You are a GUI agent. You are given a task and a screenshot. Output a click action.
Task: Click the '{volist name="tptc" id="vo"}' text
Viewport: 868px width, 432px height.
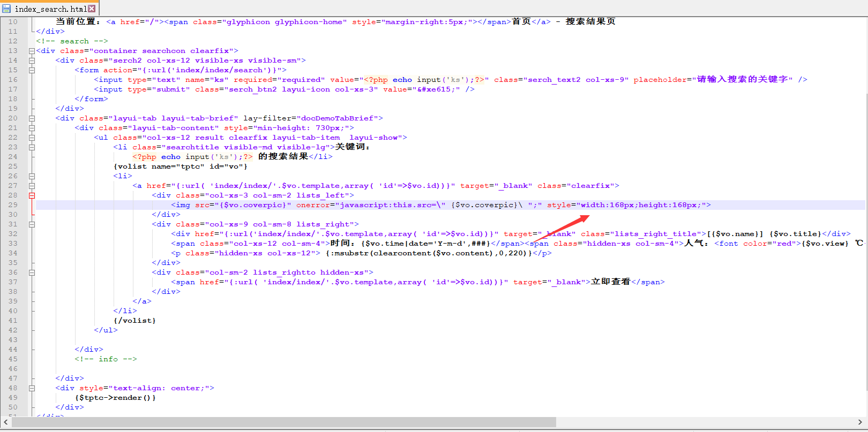pyautogui.click(x=181, y=166)
